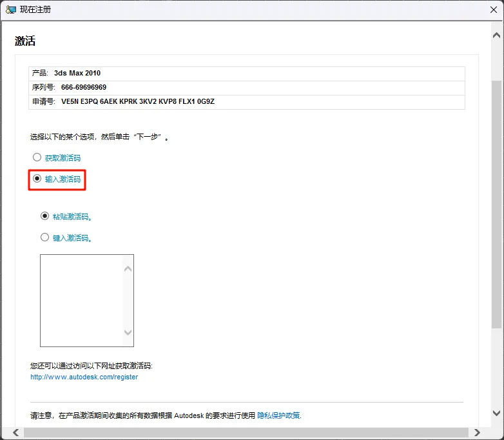Close the 现在注册 window

tap(494, 10)
